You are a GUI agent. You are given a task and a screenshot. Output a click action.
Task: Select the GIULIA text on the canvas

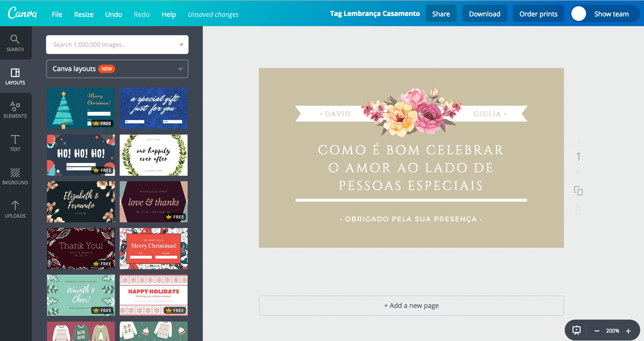490,114
